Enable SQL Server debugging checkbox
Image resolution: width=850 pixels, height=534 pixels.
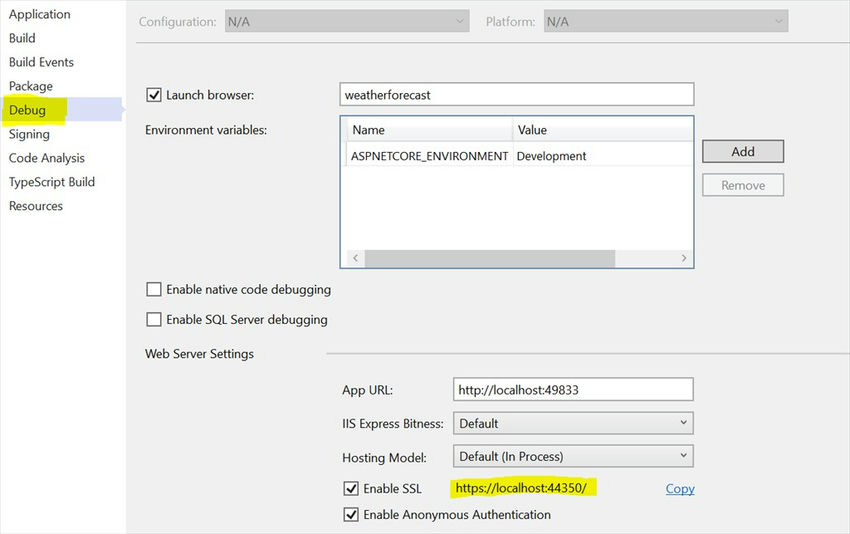pos(154,319)
